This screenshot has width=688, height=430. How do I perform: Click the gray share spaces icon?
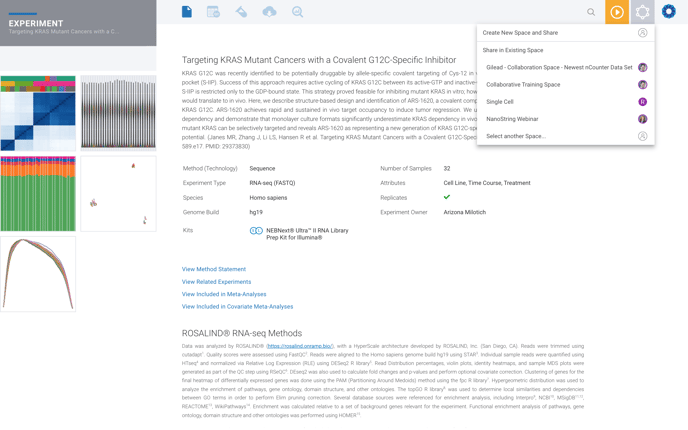tap(642, 12)
